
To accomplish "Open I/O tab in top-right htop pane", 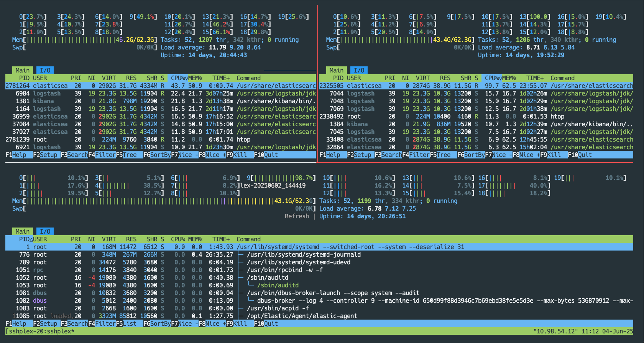I will 359,70.
